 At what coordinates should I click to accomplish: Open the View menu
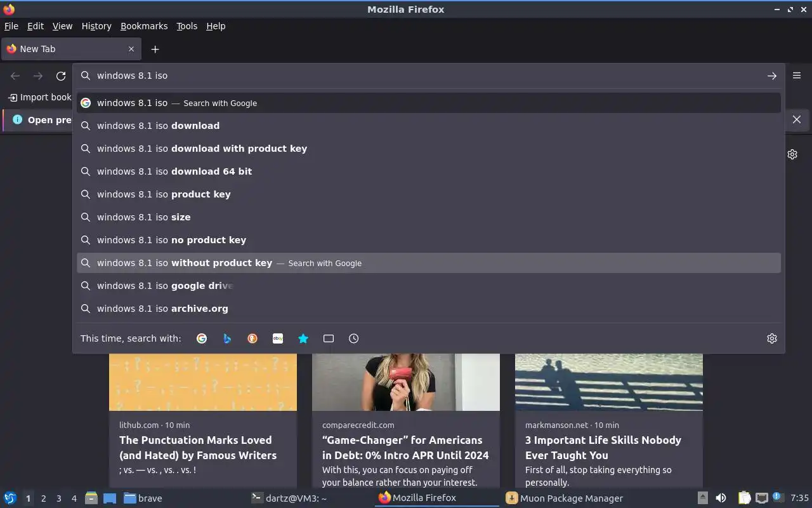(62, 26)
